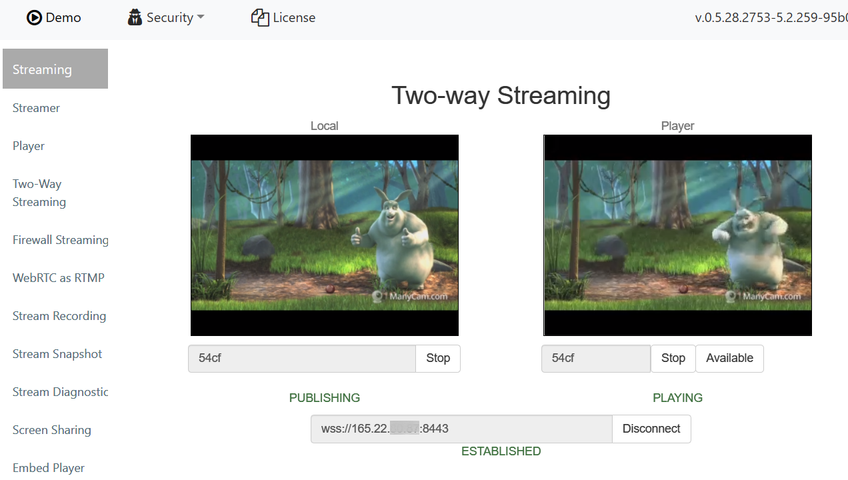Viewport: 848px width, 480px height.
Task: Click the PLAYING status text
Action: pos(678,398)
